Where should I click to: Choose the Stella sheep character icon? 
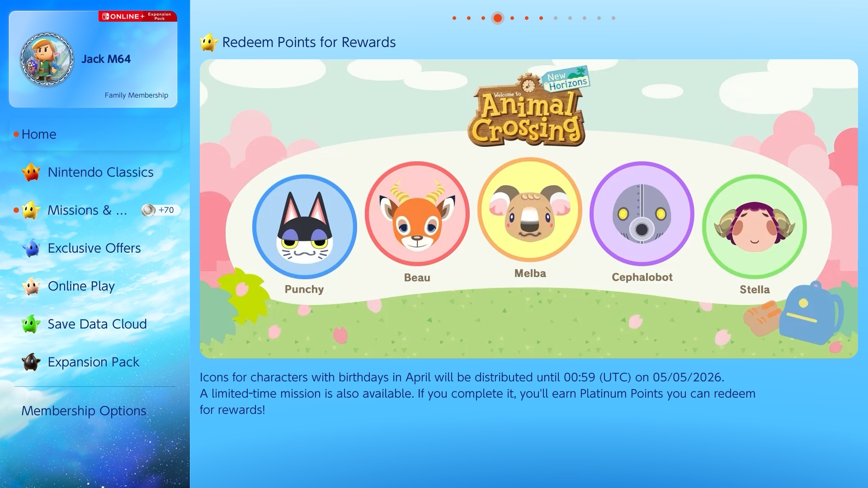point(754,226)
